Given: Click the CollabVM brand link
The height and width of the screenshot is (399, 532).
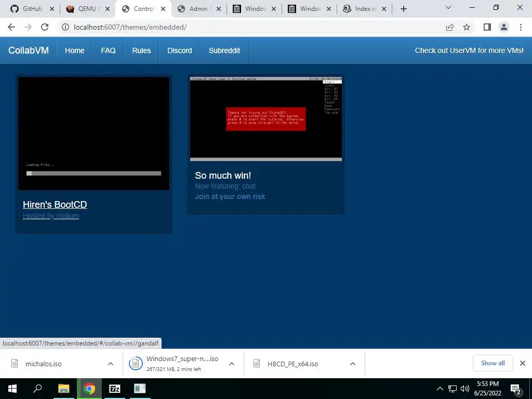Looking at the screenshot, I should (29, 50).
